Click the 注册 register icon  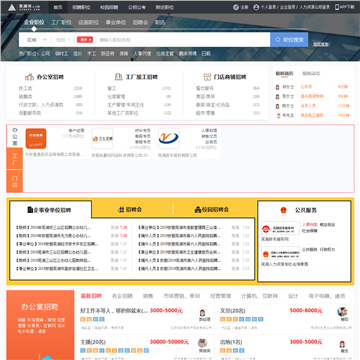[236, 7]
